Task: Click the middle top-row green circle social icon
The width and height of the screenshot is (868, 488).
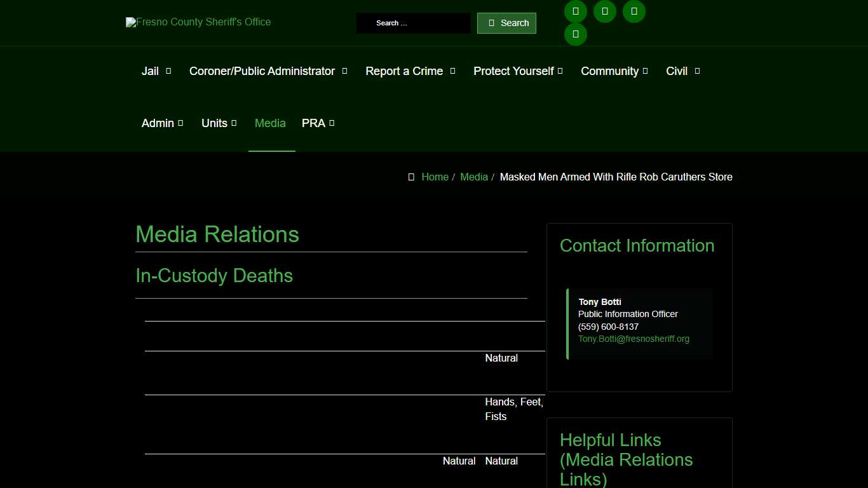Action: [605, 11]
